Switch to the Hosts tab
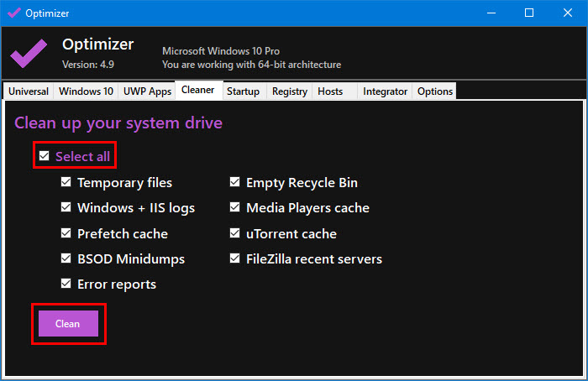 (330, 91)
